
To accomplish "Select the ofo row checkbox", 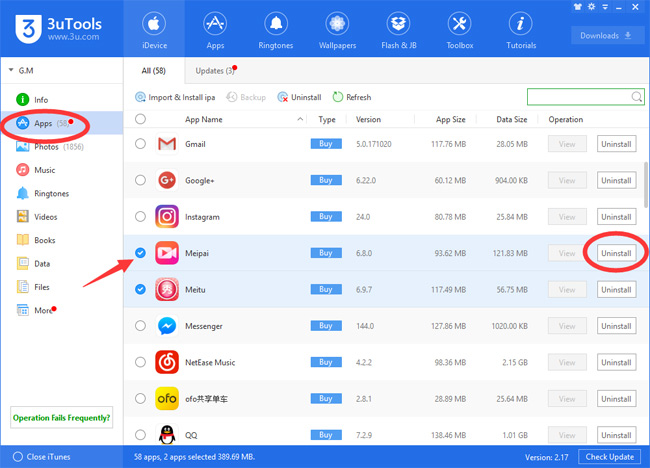I will 141,398.
